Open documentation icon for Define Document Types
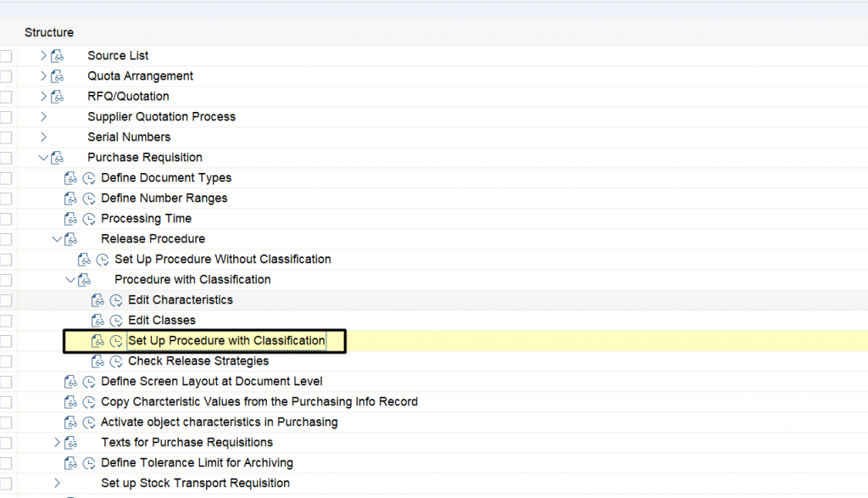The image size is (868, 498). 71,178
